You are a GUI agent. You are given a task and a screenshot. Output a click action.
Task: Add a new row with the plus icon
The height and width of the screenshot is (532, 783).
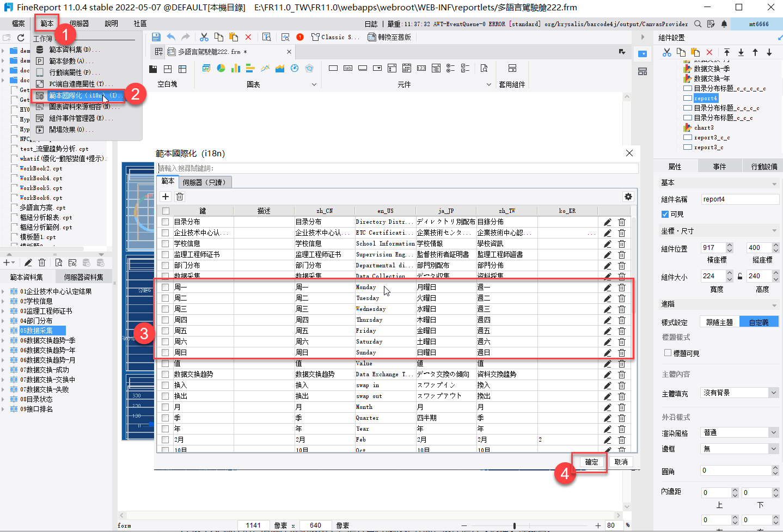[166, 197]
